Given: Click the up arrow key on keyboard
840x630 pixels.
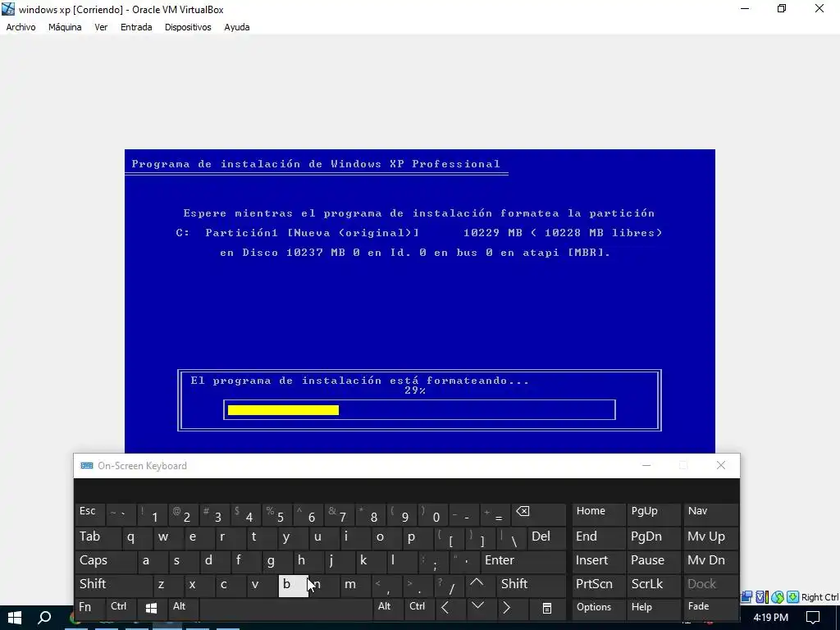Looking at the screenshot, I should (477, 584).
